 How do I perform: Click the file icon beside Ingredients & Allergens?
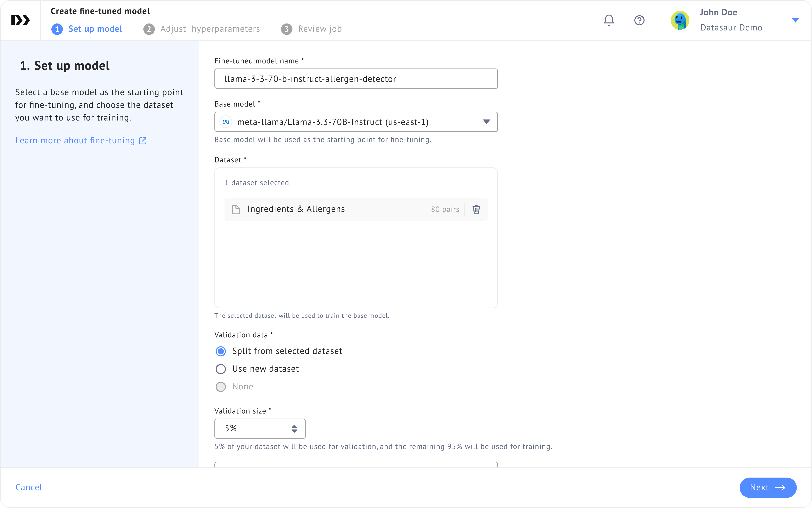point(236,209)
